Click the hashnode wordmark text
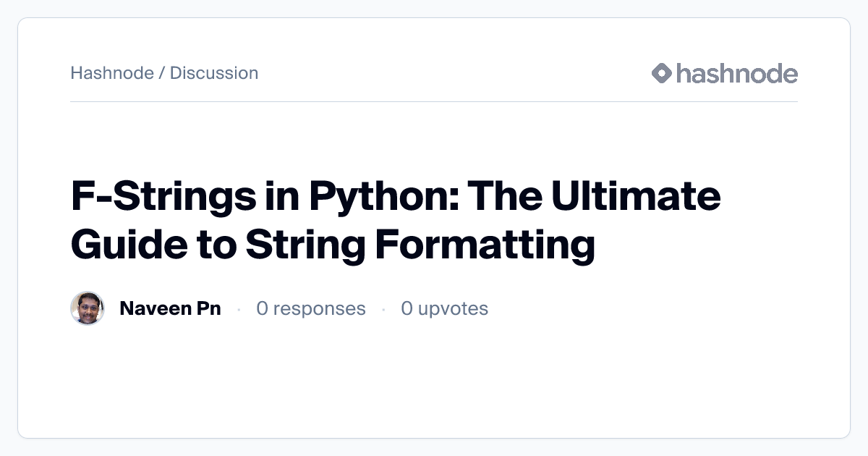 736,73
